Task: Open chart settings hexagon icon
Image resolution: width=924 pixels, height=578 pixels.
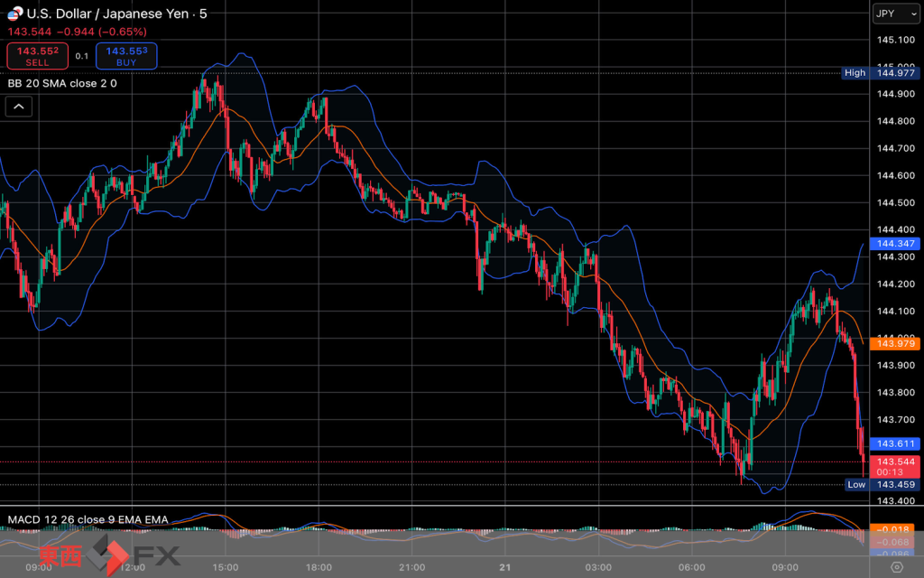Action: pos(896,567)
